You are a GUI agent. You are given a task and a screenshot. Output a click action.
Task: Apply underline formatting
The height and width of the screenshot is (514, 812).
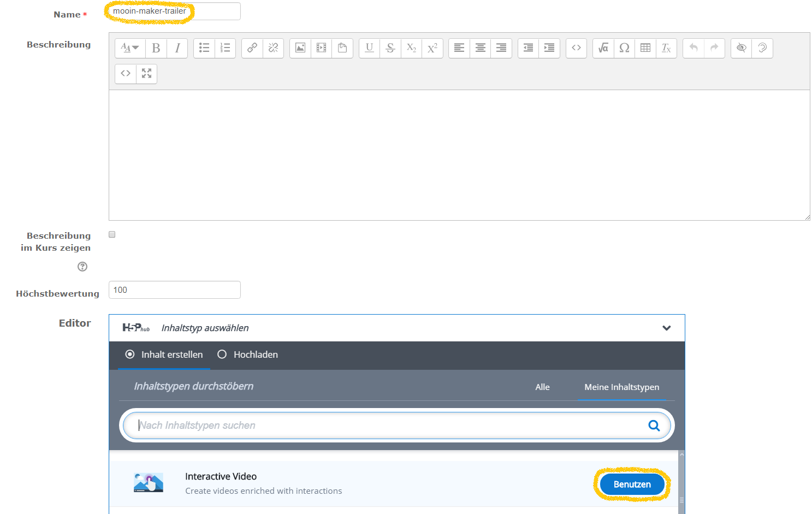[x=369, y=48]
